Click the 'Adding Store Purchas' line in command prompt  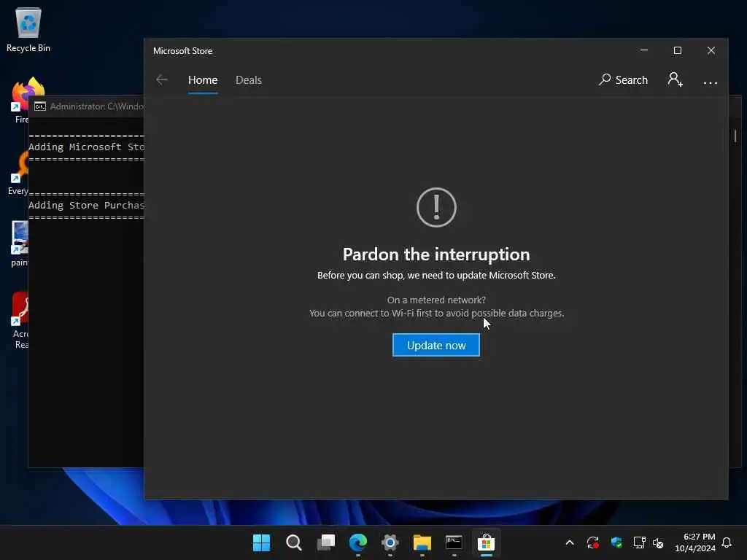pos(86,205)
